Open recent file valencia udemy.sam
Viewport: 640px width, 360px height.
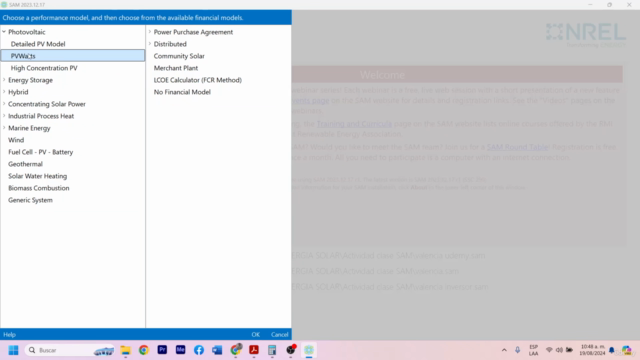click(x=389, y=256)
